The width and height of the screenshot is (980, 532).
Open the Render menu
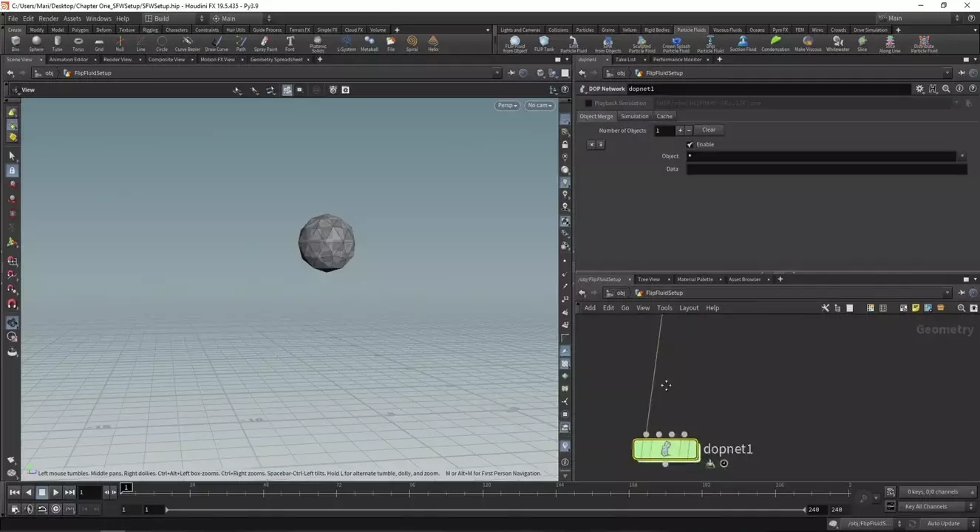pyautogui.click(x=48, y=18)
